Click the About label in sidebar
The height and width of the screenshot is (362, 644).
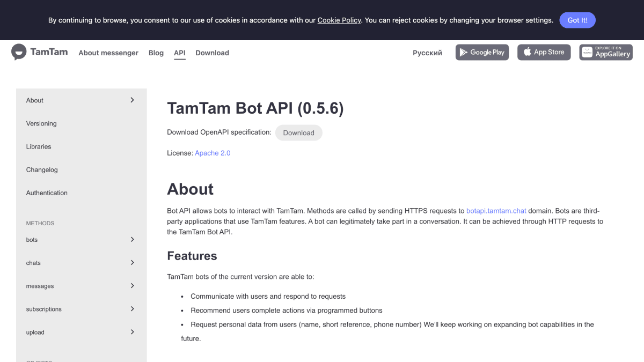[35, 100]
